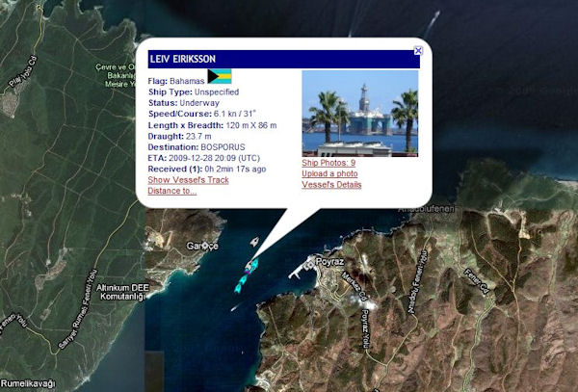Close the Leiv Eiriksson info popup
Viewport: 578px width, 392px height.
[x=417, y=49]
